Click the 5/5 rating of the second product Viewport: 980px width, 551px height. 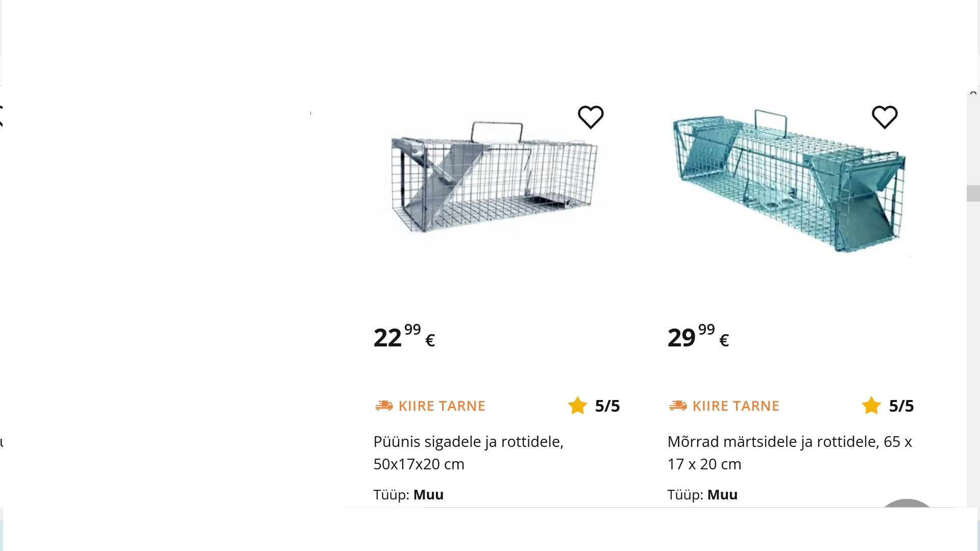901,406
